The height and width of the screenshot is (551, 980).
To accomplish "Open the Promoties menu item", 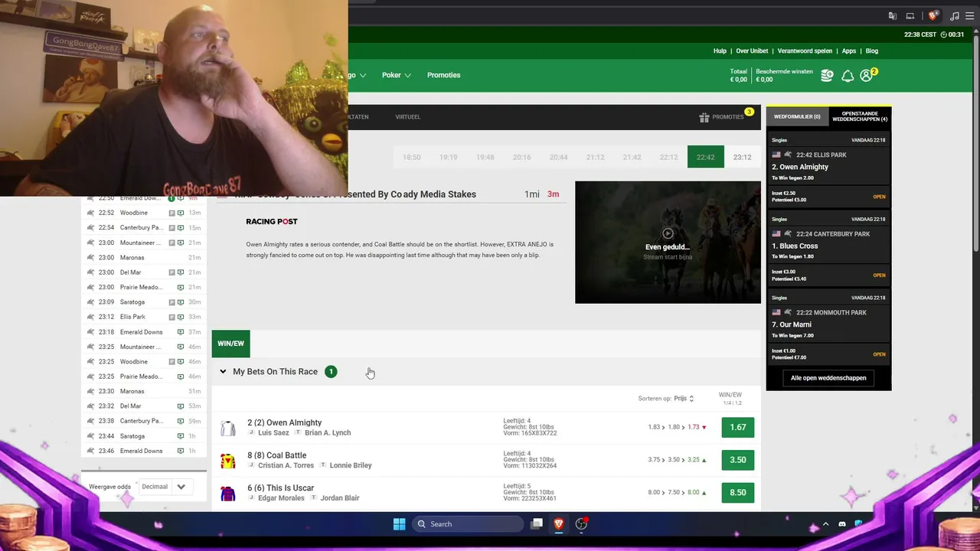I will click(444, 75).
